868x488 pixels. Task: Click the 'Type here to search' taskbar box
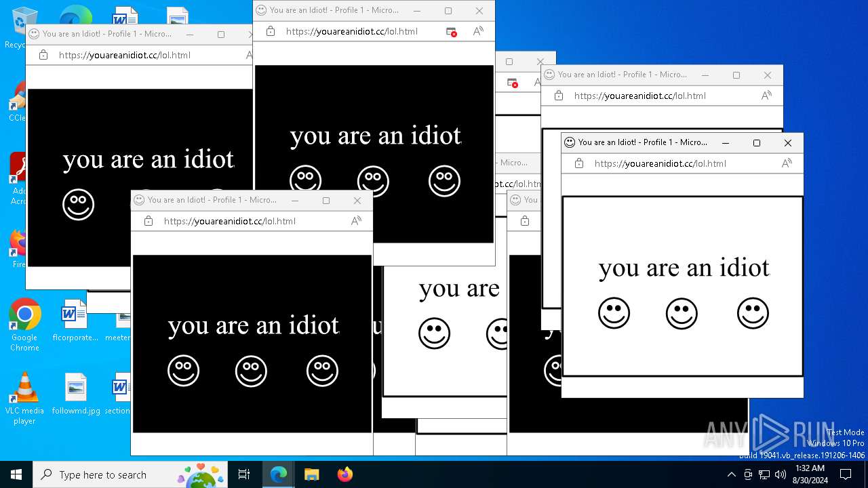[x=130, y=474]
